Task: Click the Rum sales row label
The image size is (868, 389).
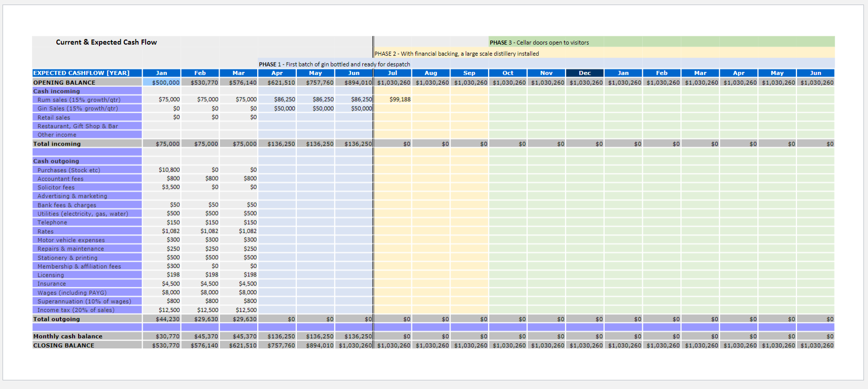Action: (79, 100)
